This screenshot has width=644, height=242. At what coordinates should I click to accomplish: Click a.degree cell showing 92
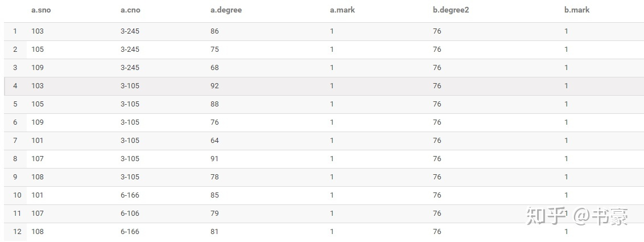coord(214,86)
